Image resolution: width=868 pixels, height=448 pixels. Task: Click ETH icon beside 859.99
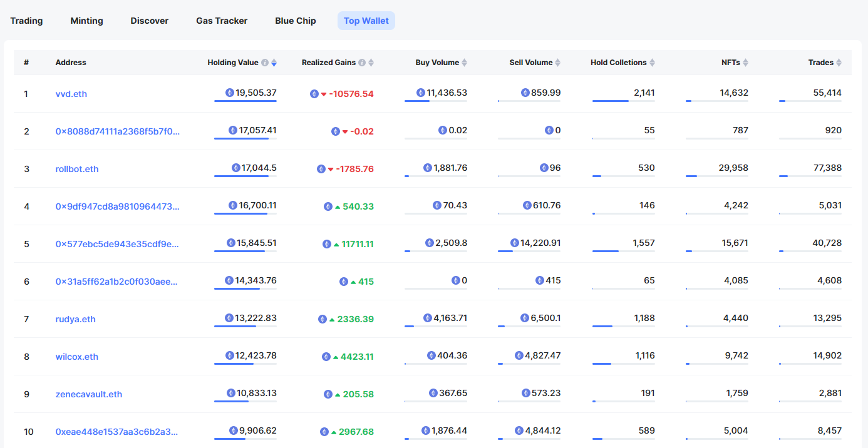click(525, 93)
